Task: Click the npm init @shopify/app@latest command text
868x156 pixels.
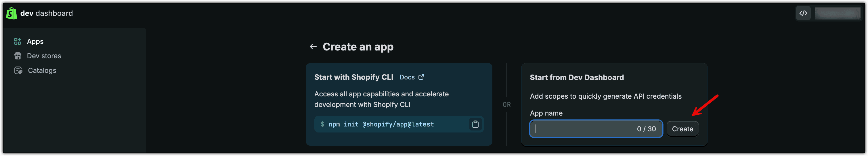Action: [381, 124]
